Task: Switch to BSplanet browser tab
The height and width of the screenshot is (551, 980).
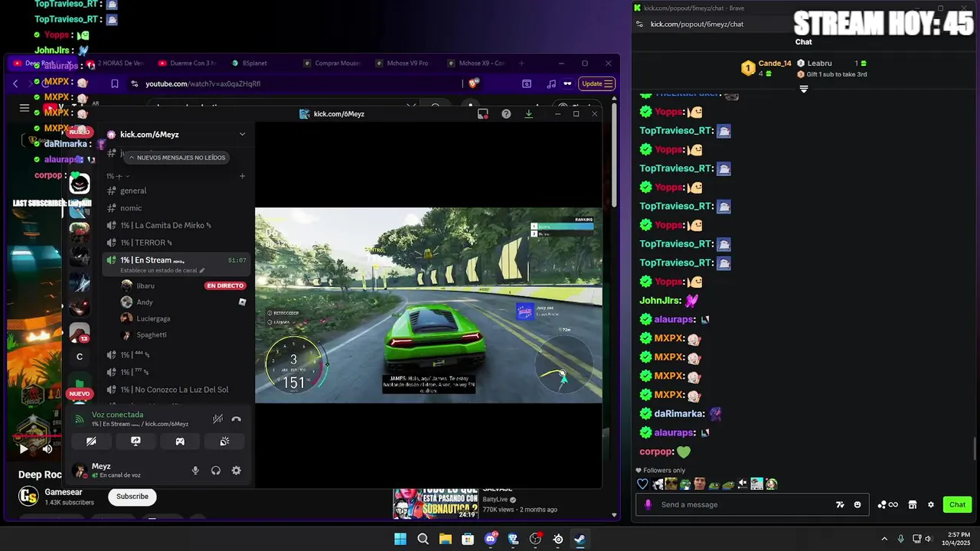Action: 255,64
